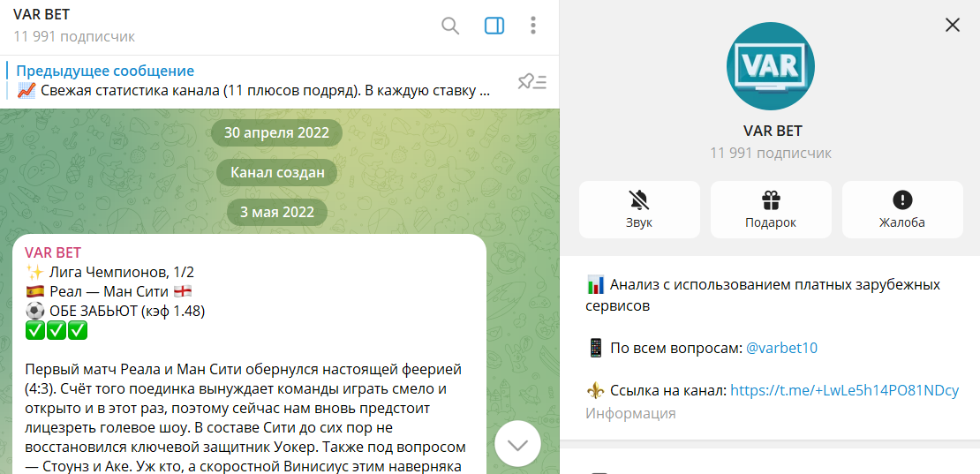Click Лига Чемпионов, 1/2 line
The image size is (980, 474).
[x=112, y=272]
